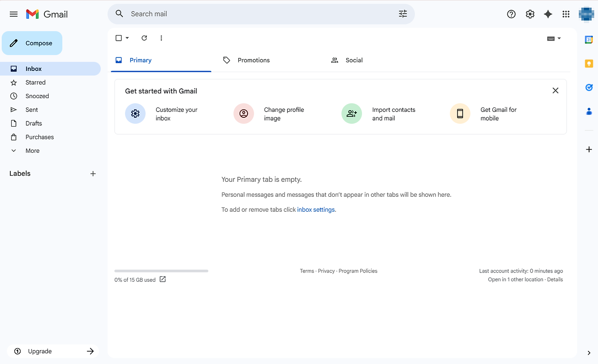Open the Inbox folder

tap(50, 69)
